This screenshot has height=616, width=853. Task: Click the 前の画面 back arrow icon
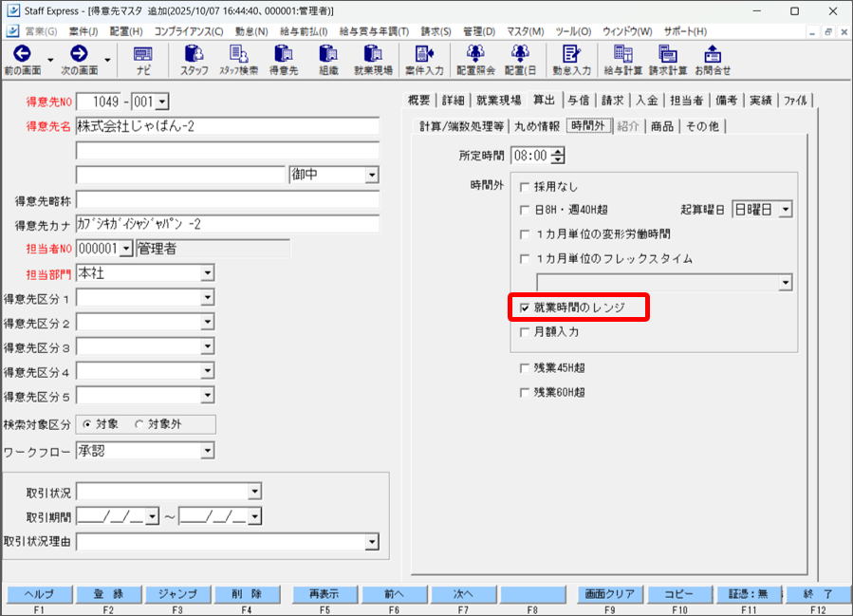(22, 55)
